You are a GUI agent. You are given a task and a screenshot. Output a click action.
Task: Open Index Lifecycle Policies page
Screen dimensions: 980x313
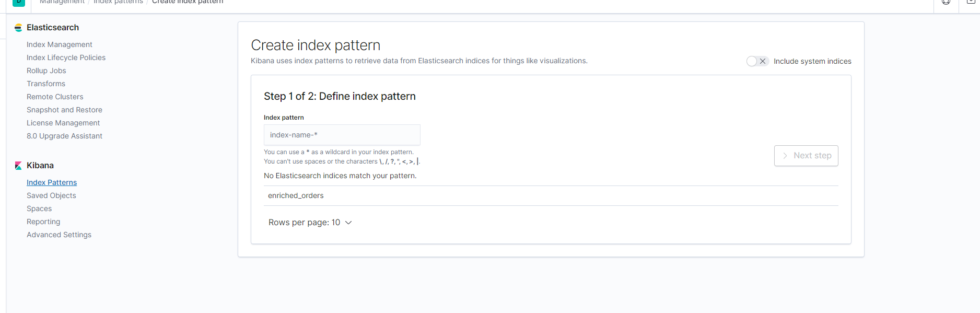[x=66, y=57]
